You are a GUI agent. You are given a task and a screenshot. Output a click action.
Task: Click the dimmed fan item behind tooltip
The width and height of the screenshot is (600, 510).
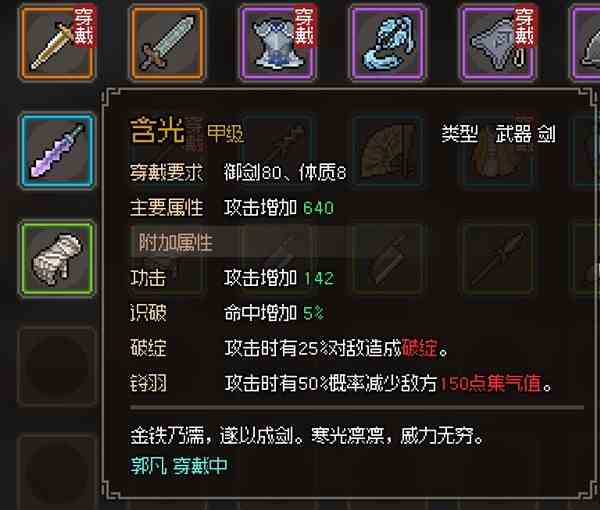pyautogui.click(x=388, y=151)
